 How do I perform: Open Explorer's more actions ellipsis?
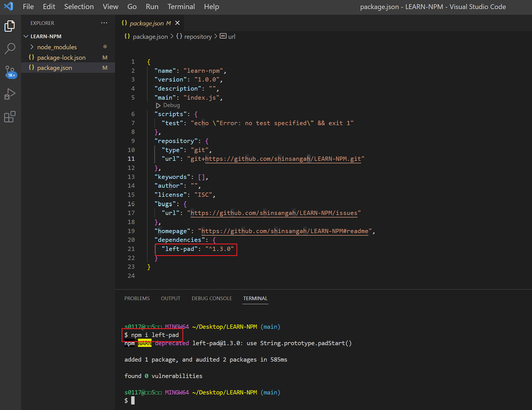pos(104,23)
